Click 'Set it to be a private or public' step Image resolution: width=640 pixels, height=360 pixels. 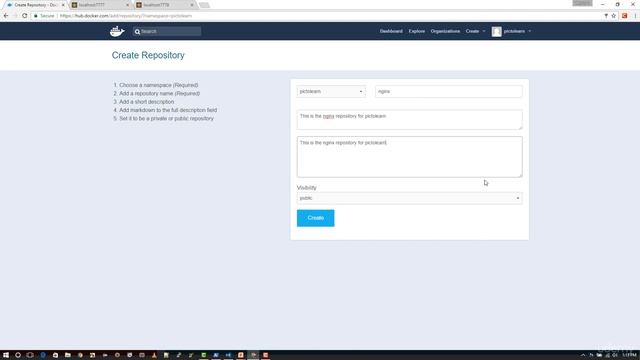click(x=166, y=118)
